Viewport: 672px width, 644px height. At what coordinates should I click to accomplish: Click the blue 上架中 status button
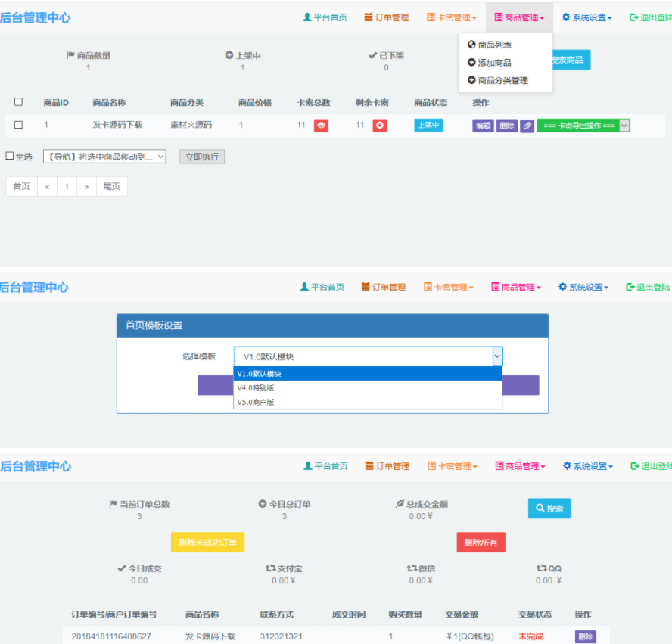428,125
